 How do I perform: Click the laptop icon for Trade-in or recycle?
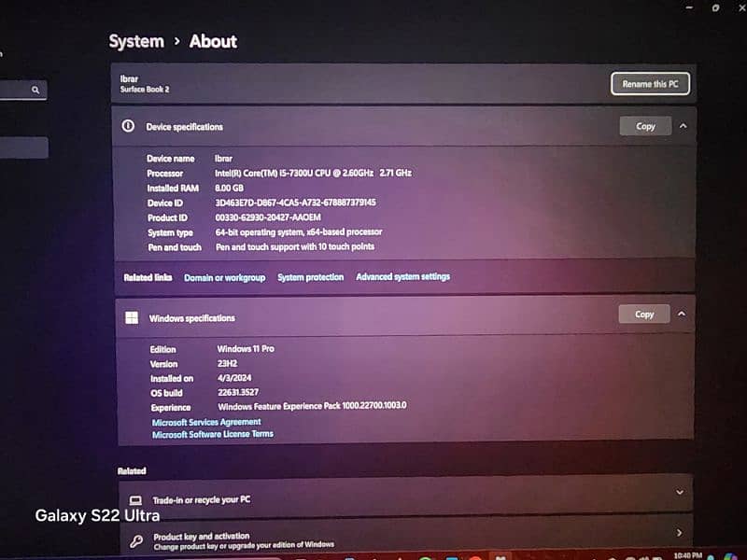[x=136, y=499]
